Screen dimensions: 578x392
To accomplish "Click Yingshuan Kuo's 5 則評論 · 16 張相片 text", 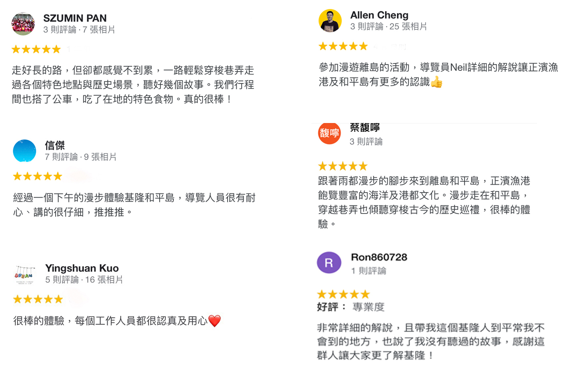I will pos(84,280).
